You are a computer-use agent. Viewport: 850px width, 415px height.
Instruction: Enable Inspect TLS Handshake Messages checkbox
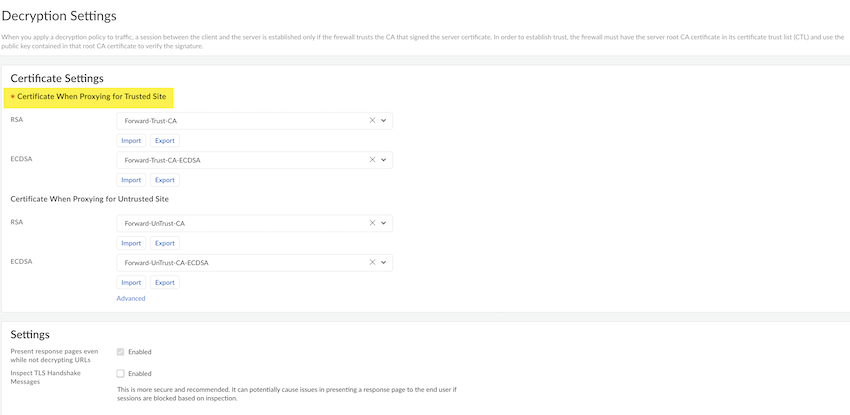pos(121,373)
